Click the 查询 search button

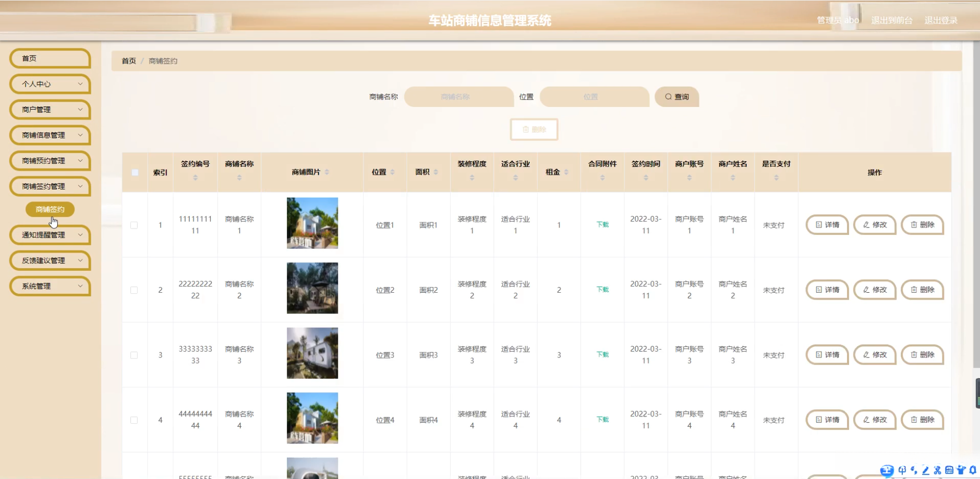[x=676, y=97]
